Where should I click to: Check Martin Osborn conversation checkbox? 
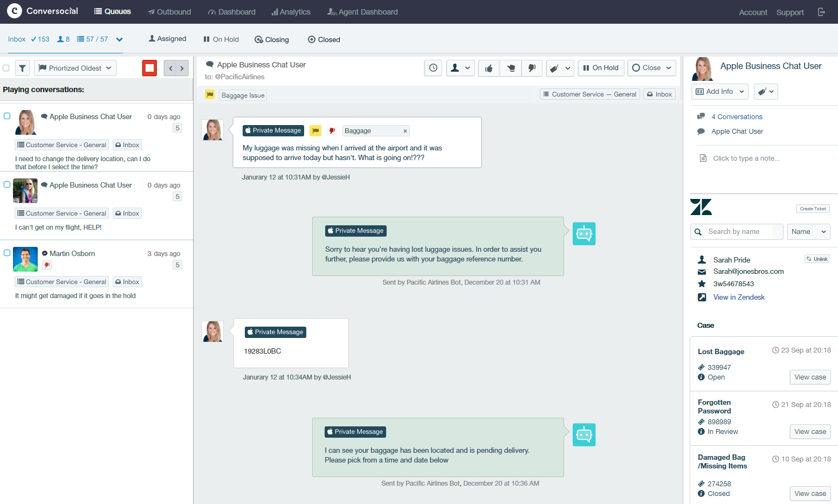click(7, 253)
